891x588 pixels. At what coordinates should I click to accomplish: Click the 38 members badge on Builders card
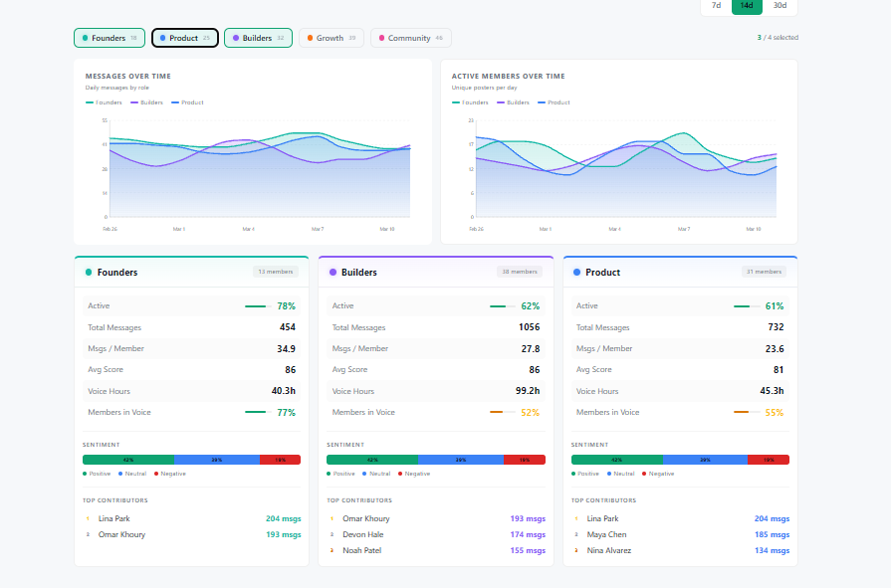(x=521, y=272)
